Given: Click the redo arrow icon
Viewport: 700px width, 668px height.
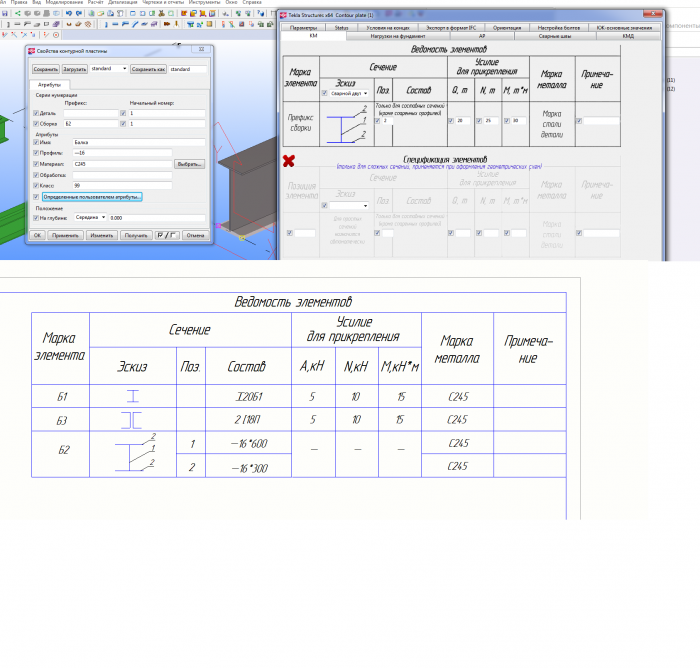Looking at the screenshot, I should click(79, 13).
